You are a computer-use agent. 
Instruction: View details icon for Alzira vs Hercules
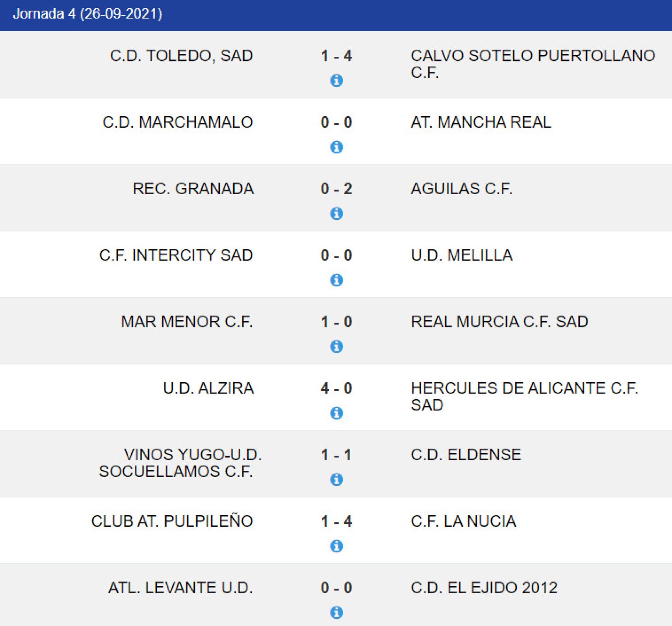tap(336, 413)
